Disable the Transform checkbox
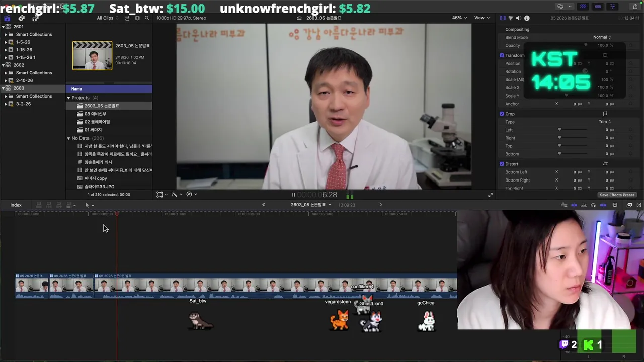Screen dimensions: 644x362 502,55
